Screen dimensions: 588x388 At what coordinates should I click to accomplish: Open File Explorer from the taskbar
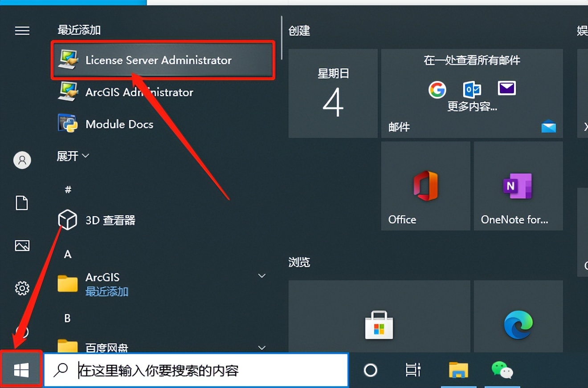click(x=458, y=369)
